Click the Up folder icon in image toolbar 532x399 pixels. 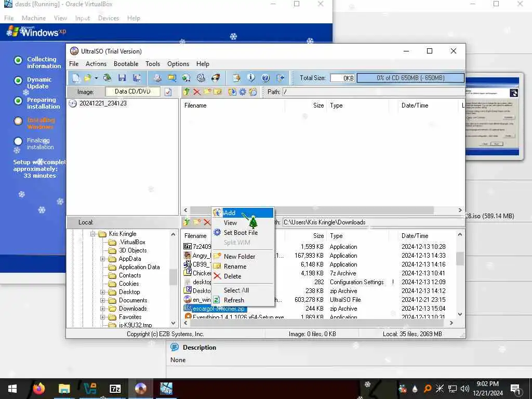[x=187, y=92]
